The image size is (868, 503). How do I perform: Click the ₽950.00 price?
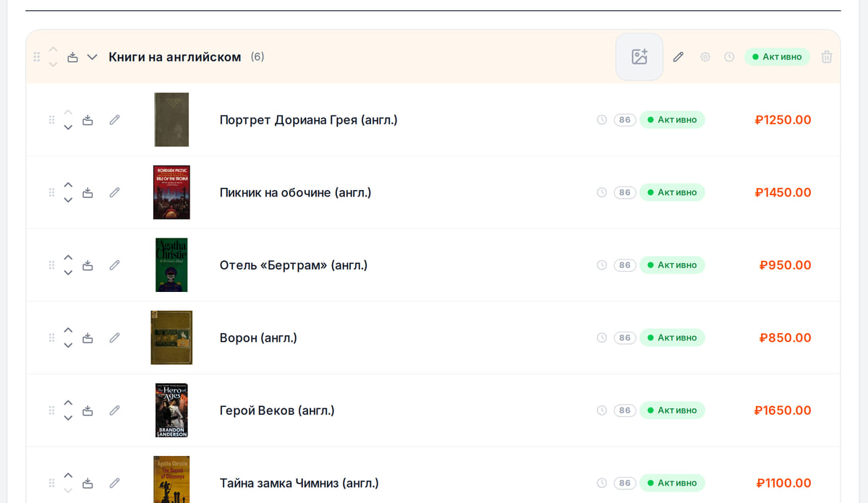click(x=786, y=265)
